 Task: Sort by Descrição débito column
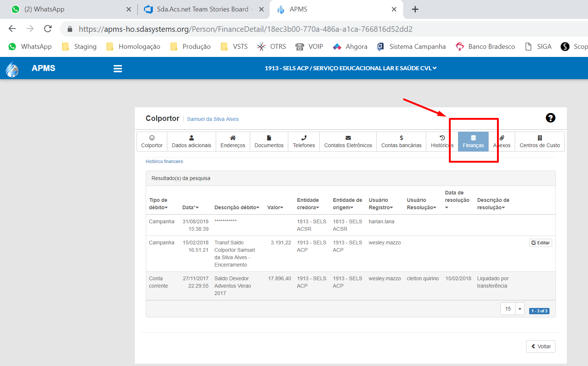click(x=237, y=207)
